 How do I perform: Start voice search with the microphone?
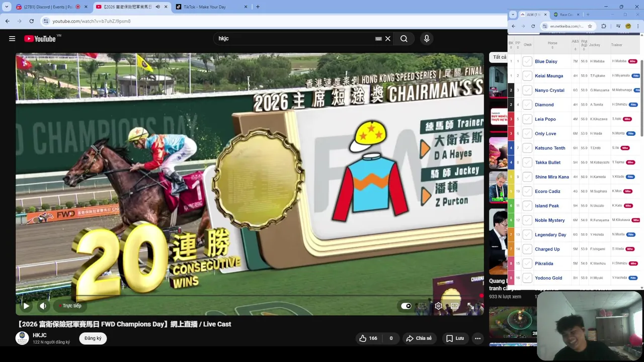coord(427,39)
